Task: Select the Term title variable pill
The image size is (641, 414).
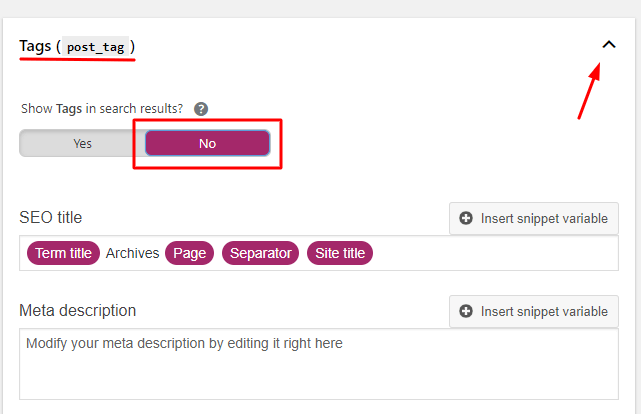Action: click(x=63, y=253)
